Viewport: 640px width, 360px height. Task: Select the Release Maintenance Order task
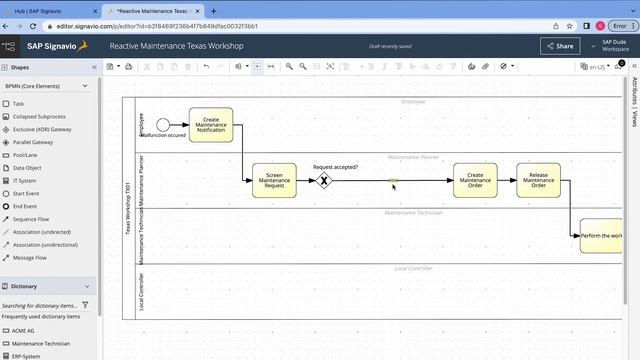(x=538, y=180)
